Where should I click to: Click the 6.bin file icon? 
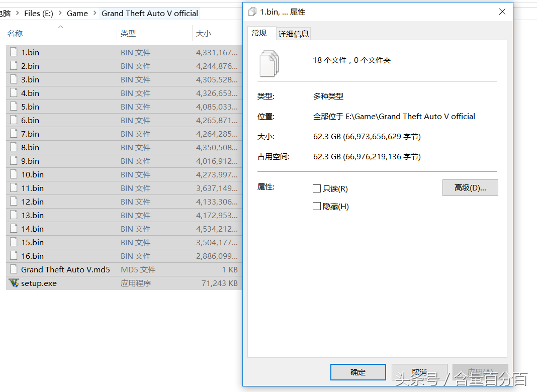tap(14, 120)
